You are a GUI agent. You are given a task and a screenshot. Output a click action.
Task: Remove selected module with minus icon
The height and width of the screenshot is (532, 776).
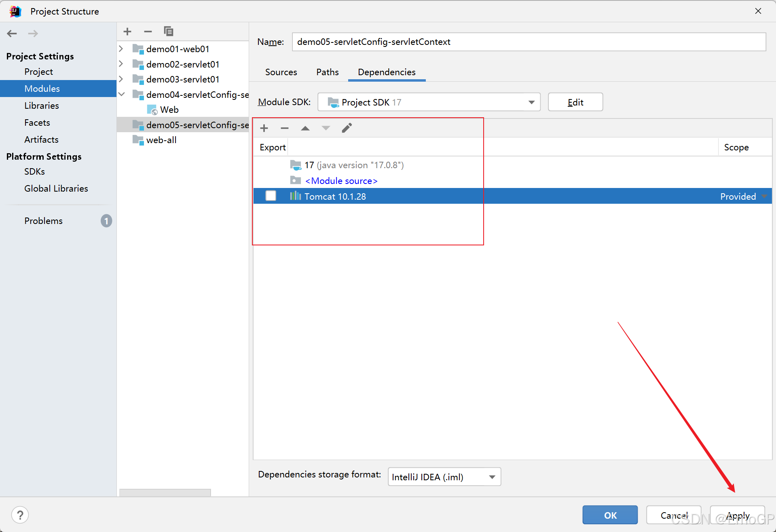(x=148, y=32)
